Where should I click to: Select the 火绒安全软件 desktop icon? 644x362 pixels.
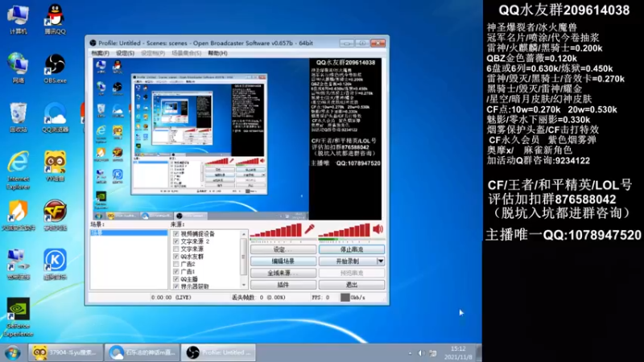[x=18, y=216]
